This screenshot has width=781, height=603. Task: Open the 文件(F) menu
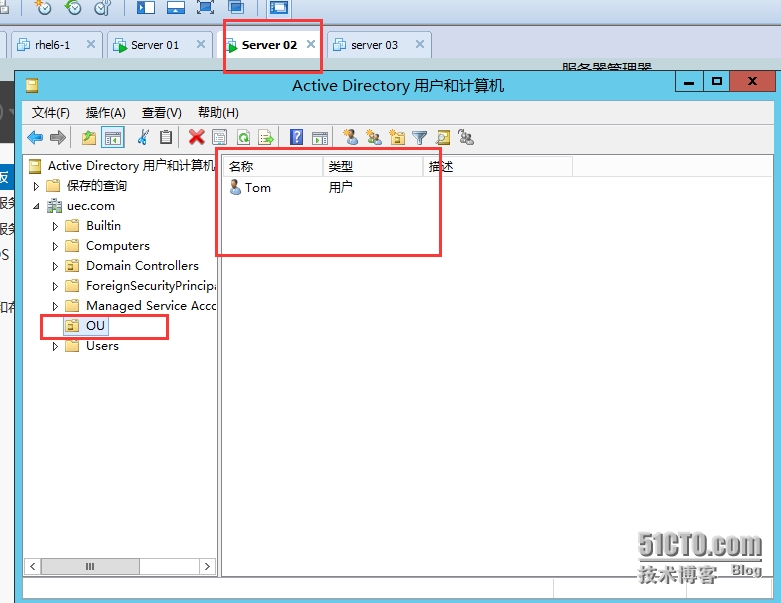pos(50,113)
